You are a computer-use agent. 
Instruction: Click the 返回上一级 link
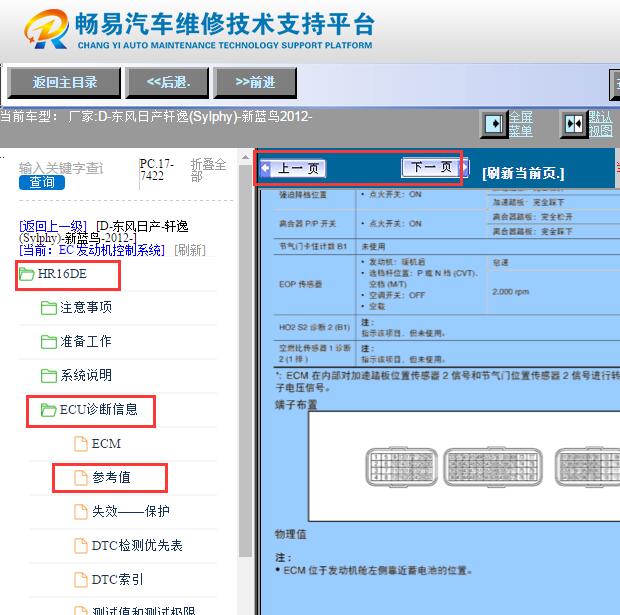53,226
